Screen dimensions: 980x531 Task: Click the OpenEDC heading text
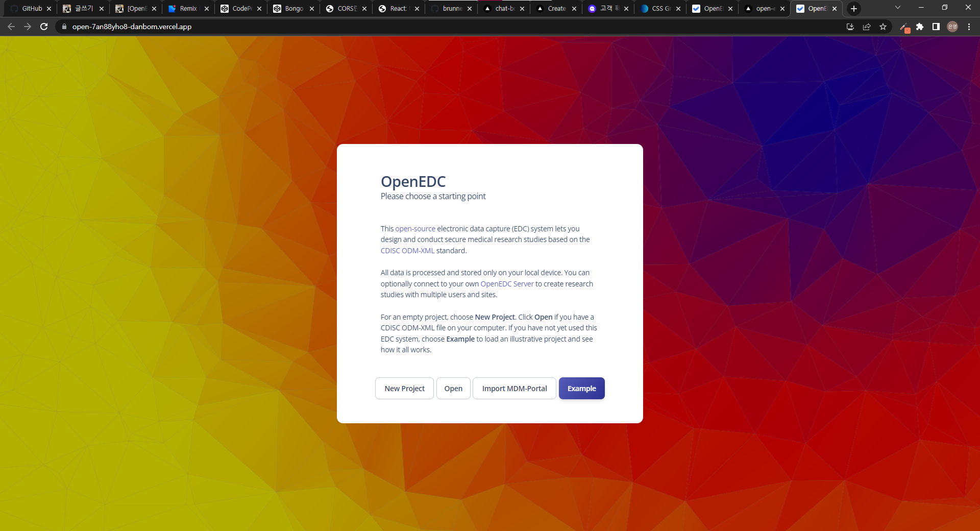(413, 181)
